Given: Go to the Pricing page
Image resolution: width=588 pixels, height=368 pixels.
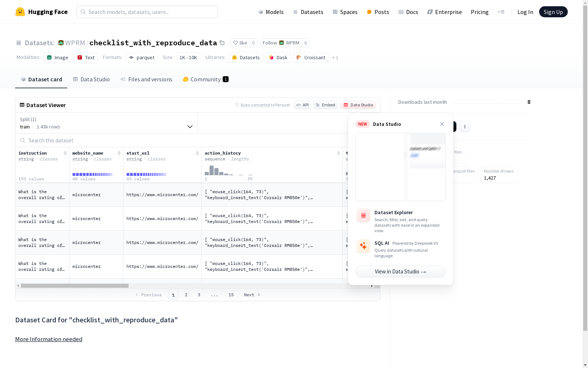Looking at the screenshot, I should [x=480, y=12].
